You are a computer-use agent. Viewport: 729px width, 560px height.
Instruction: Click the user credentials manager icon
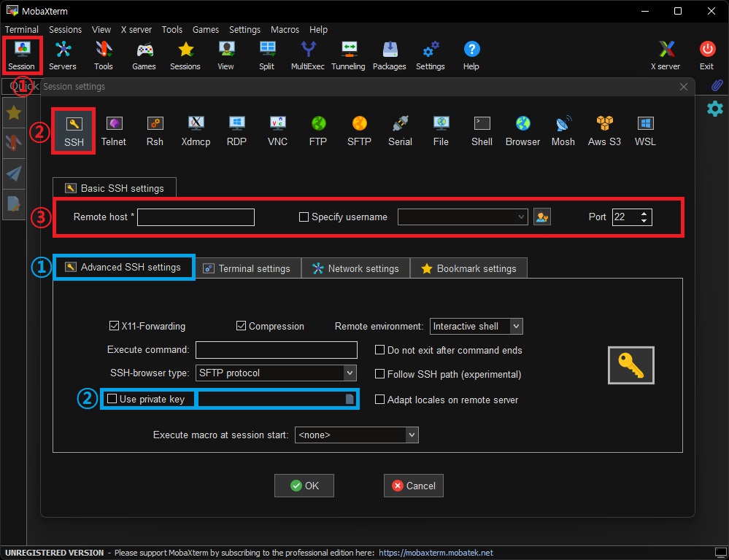click(542, 217)
